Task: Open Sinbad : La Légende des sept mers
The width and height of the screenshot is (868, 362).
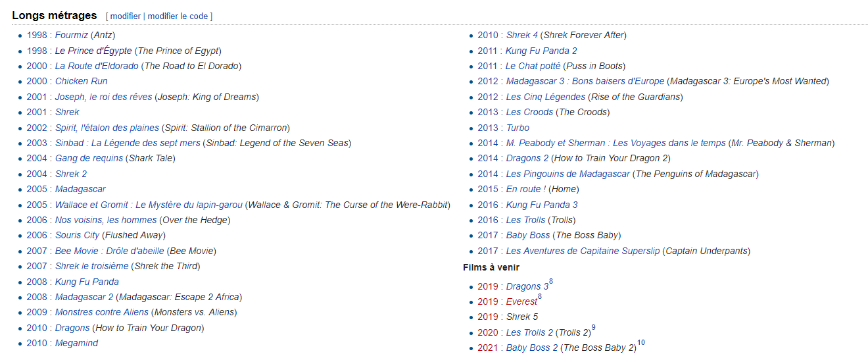Action: click(128, 143)
